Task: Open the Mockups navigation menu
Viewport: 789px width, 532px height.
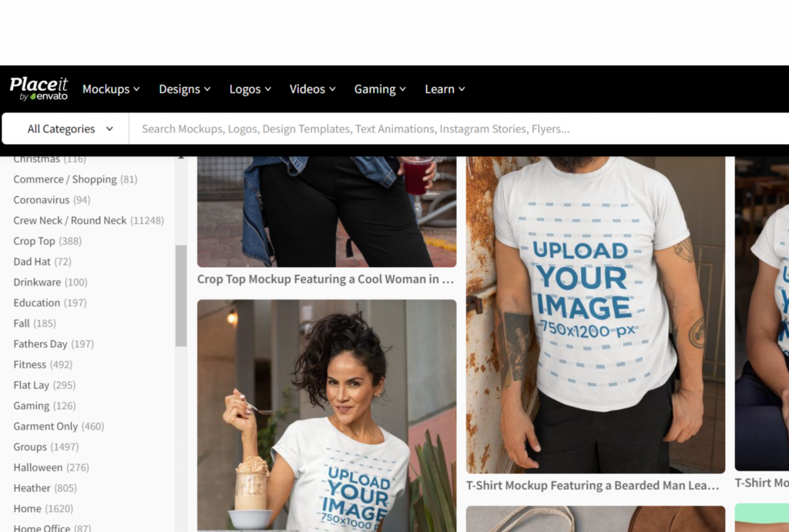Action: (111, 89)
